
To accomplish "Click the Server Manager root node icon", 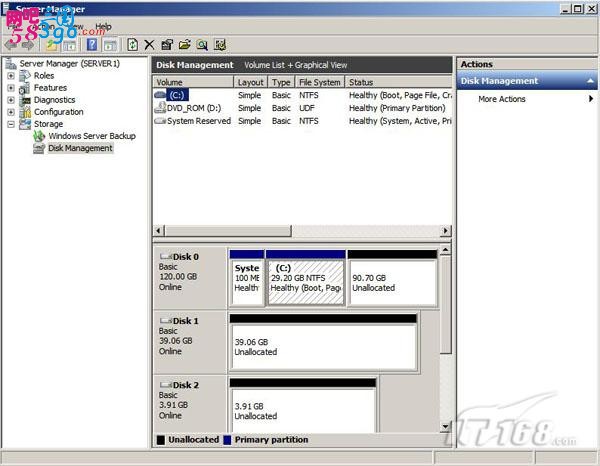I will 11,64.
